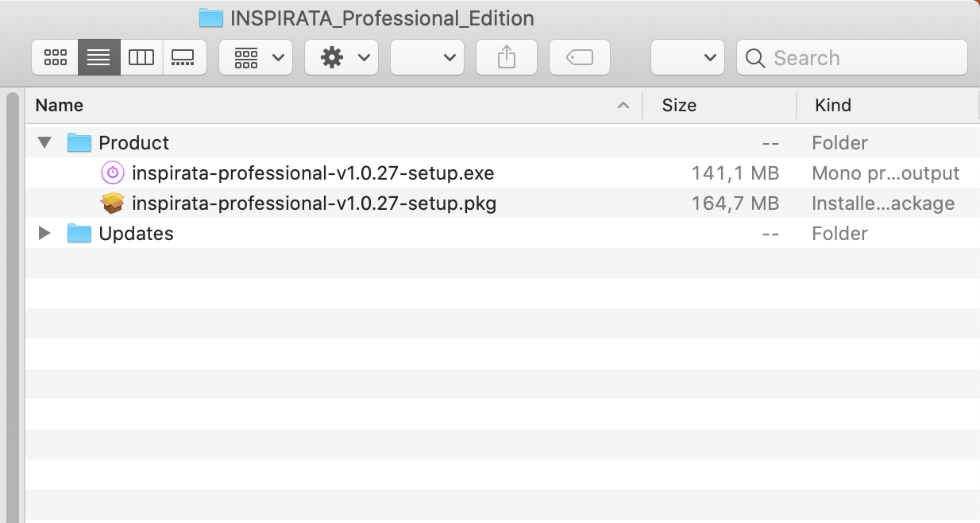Select the Updates folder icon
Viewport: 980px width, 523px height.
(x=79, y=233)
